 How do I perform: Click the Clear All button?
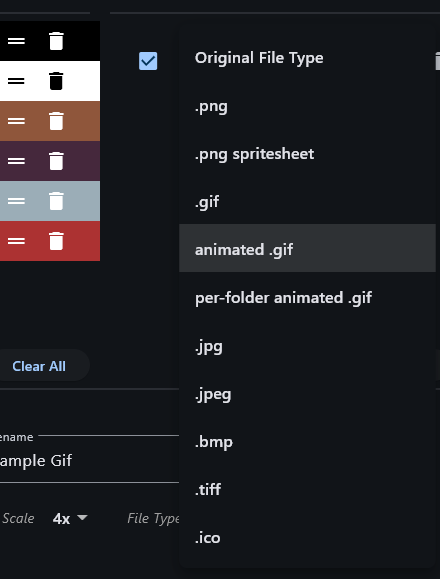(x=39, y=366)
